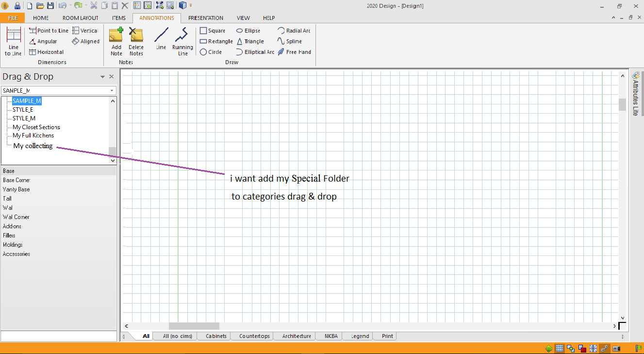Open the catalog dropdown showing SAMPLE_M
This screenshot has width=644, height=354.
[59, 91]
